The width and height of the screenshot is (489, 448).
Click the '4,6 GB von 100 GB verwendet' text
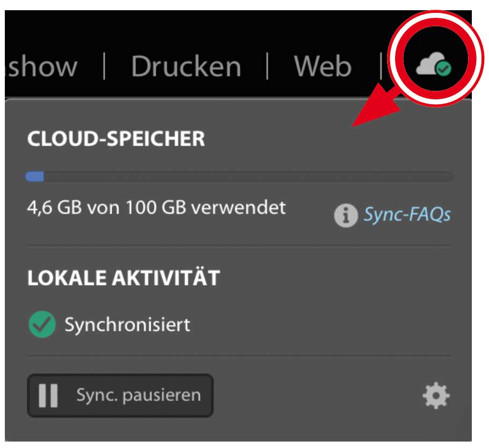pyautogui.click(x=156, y=207)
